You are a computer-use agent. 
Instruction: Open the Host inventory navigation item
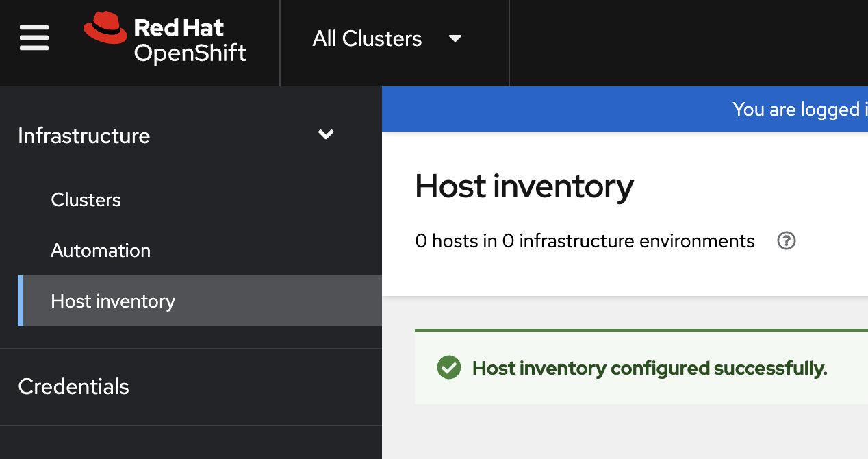pyautogui.click(x=113, y=301)
